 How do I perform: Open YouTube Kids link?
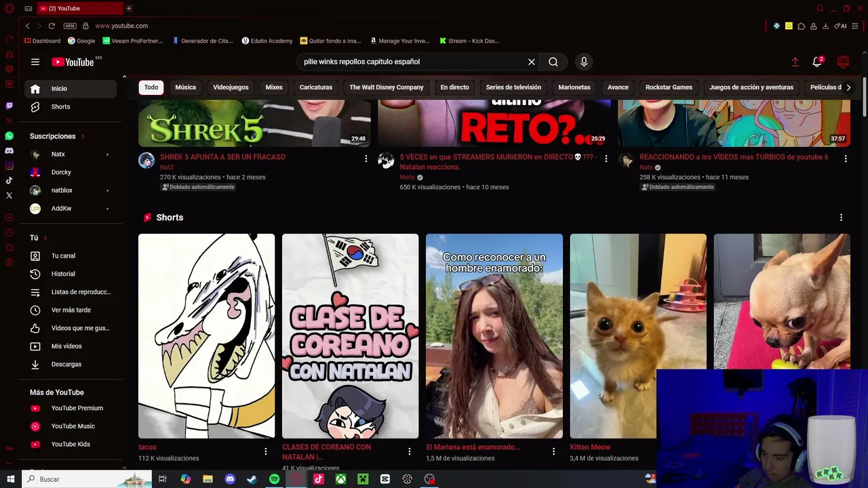71,445
